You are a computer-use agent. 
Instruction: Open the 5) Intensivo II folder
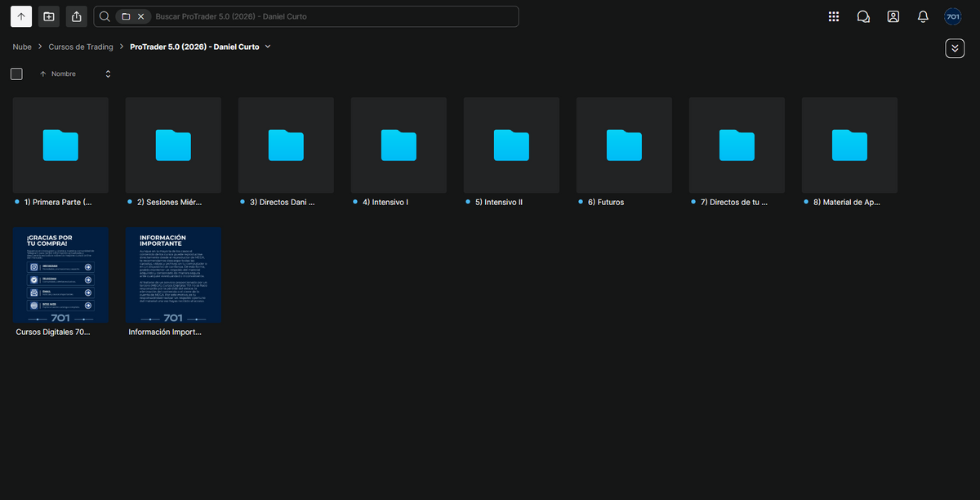point(511,145)
